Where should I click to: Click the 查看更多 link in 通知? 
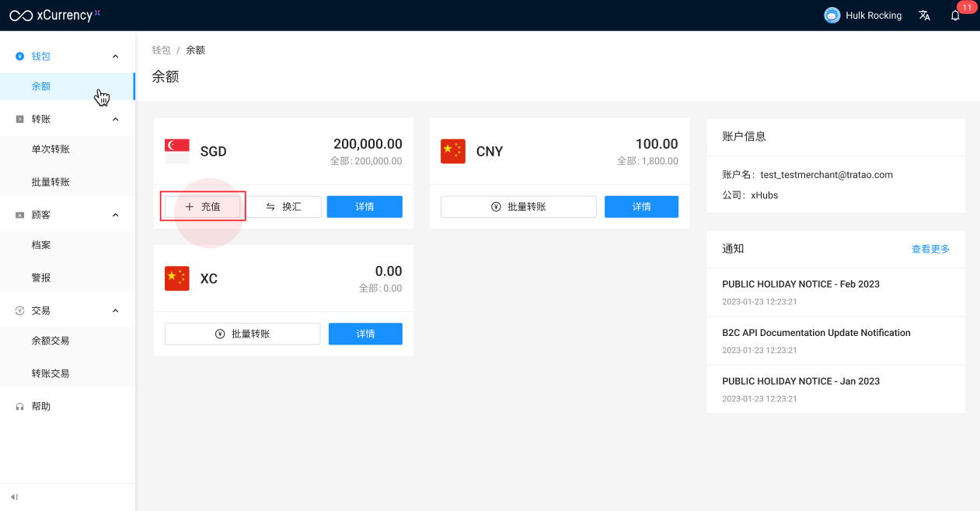pos(930,249)
